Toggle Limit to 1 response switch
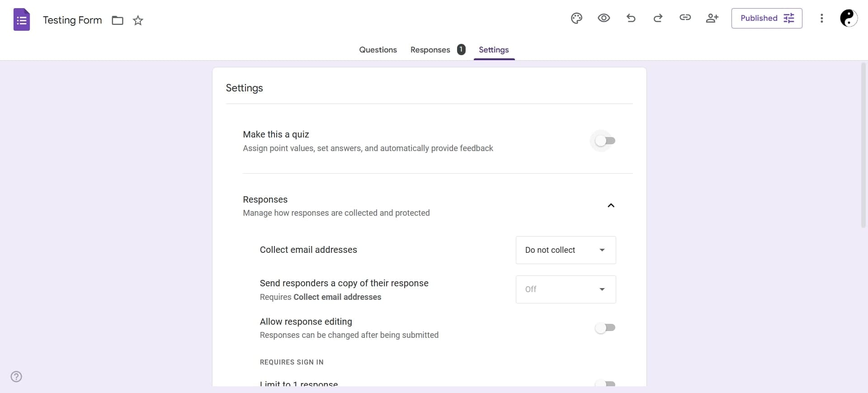 [x=605, y=384]
